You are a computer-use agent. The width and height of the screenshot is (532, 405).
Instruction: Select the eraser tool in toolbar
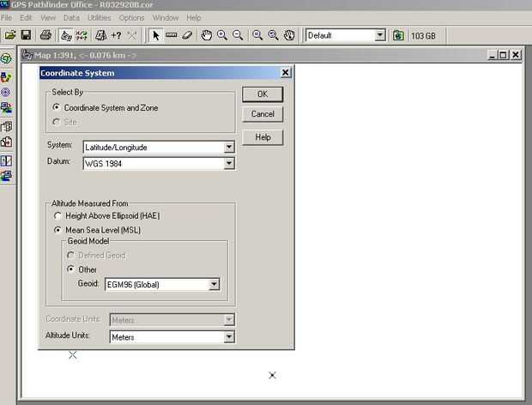tap(187, 35)
